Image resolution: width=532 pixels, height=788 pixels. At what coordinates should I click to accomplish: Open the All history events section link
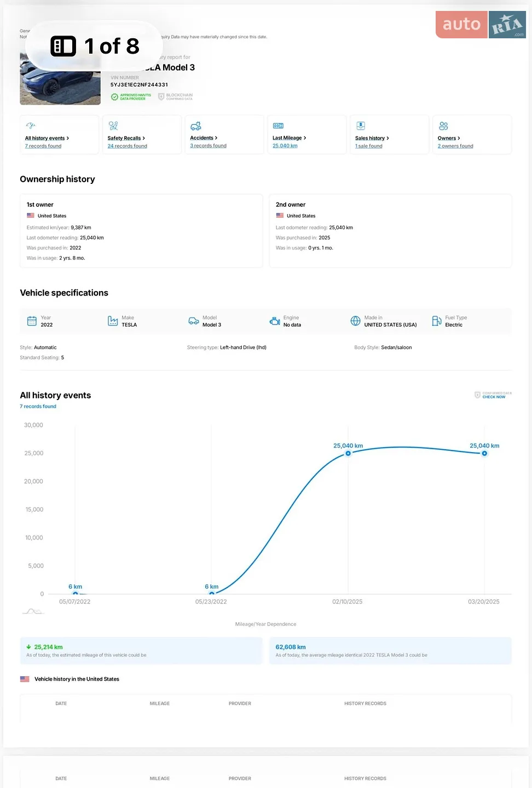[47, 138]
